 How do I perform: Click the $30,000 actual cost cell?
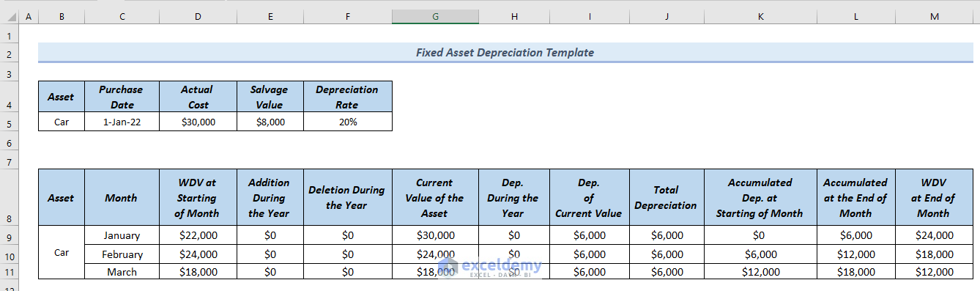coord(198,122)
